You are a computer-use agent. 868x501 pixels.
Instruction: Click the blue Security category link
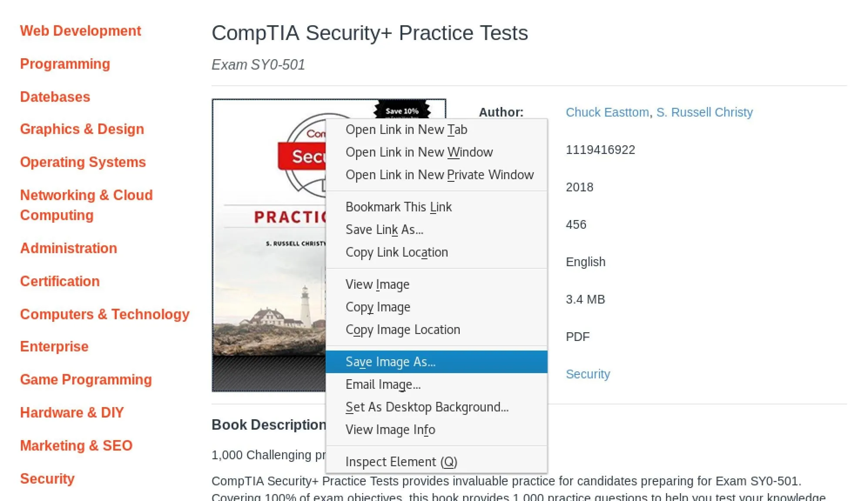click(x=588, y=374)
